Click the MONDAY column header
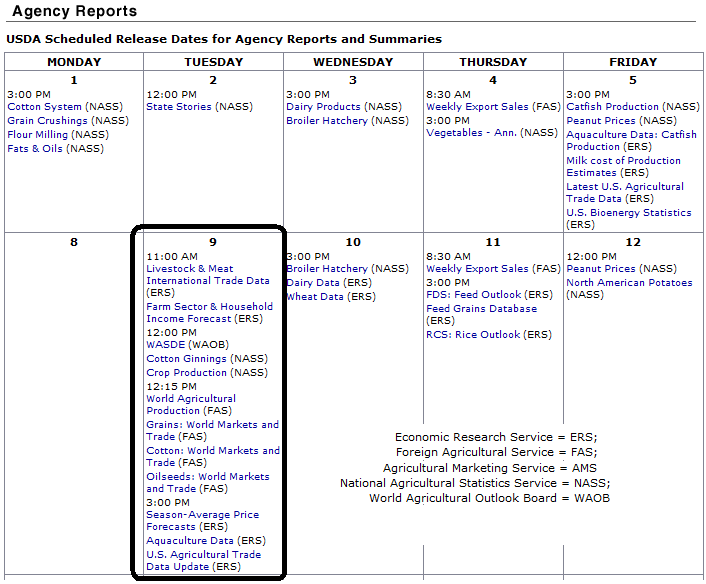The image size is (706, 584). click(74, 62)
